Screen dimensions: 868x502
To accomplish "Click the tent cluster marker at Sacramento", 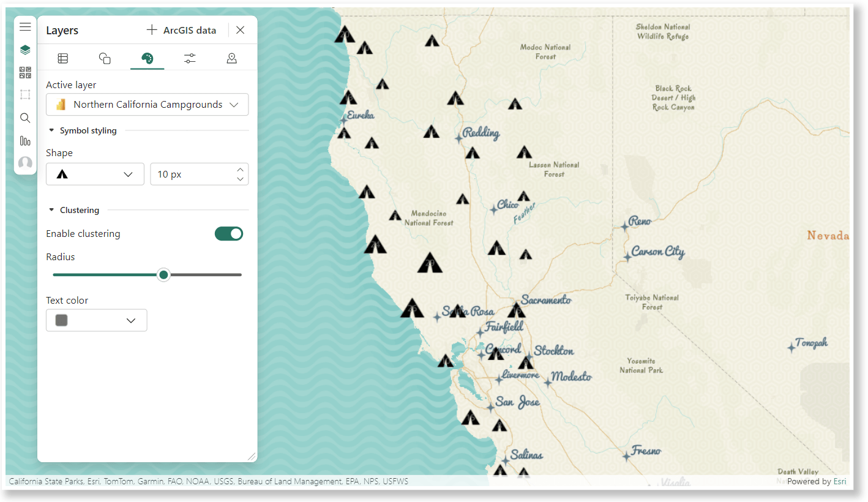I will coord(517,310).
